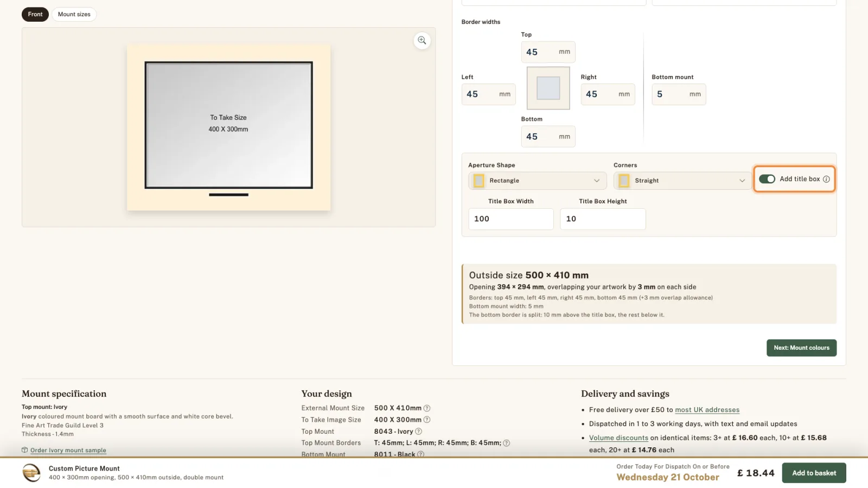Click Wednesday 21 October dispatch date
The image size is (868, 488).
[x=668, y=477]
